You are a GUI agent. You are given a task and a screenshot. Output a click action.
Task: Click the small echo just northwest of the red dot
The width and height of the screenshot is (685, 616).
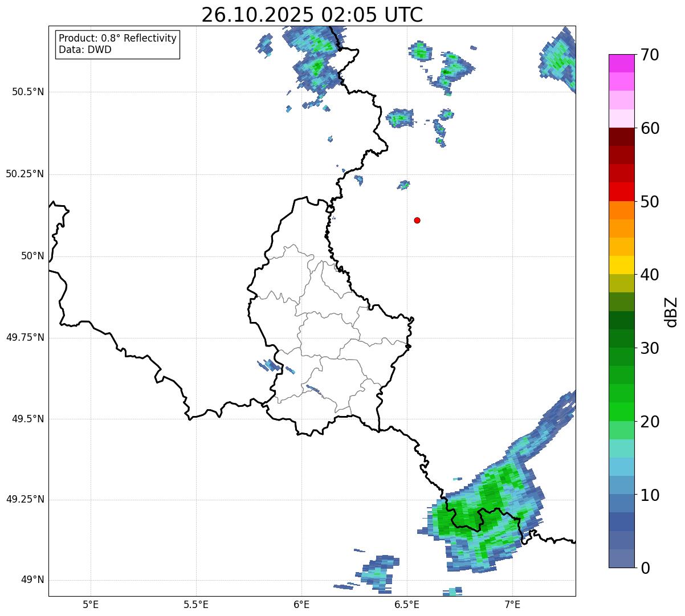(404, 185)
